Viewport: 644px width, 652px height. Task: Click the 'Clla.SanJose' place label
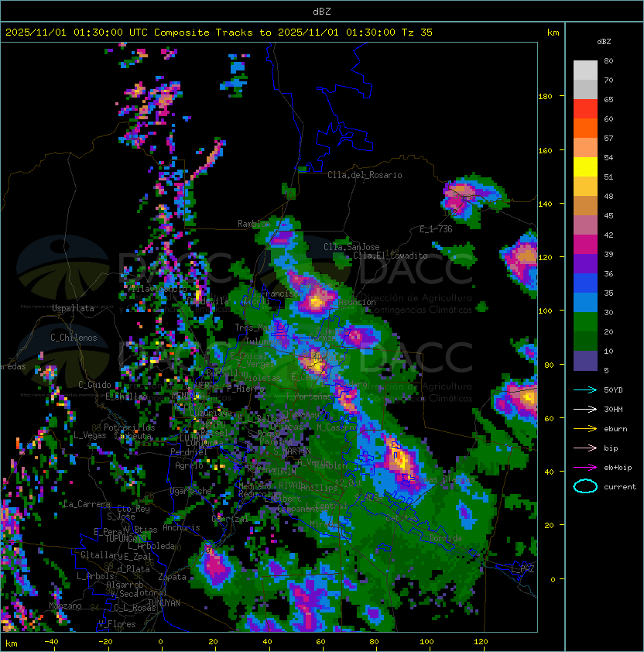point(351,247)
